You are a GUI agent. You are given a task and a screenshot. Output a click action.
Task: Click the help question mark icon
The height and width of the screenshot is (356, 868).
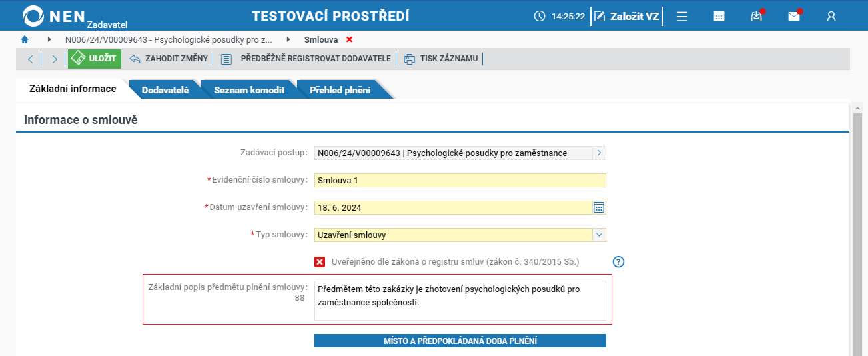pos(618,262)
